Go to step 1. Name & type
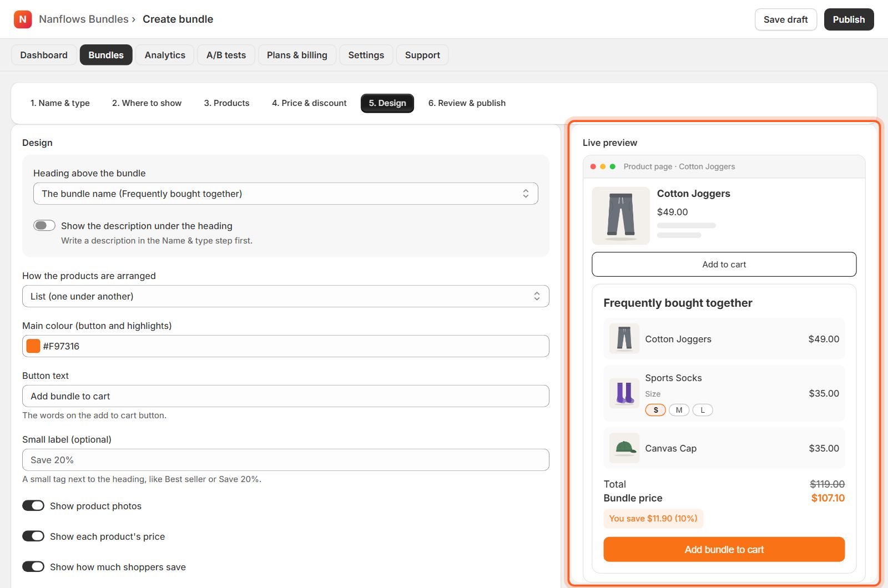The width and height of the screenshot is (888, 588). pos(60,103)
